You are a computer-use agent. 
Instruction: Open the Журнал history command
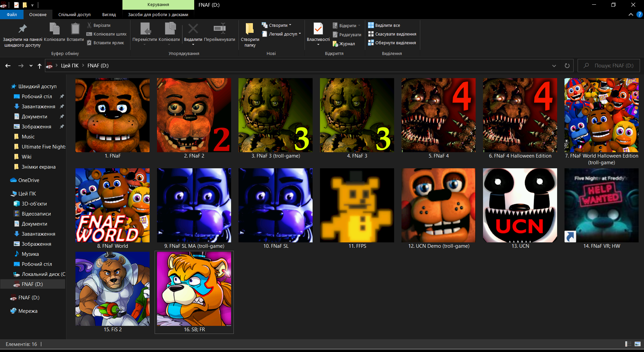tap(344, 44)
